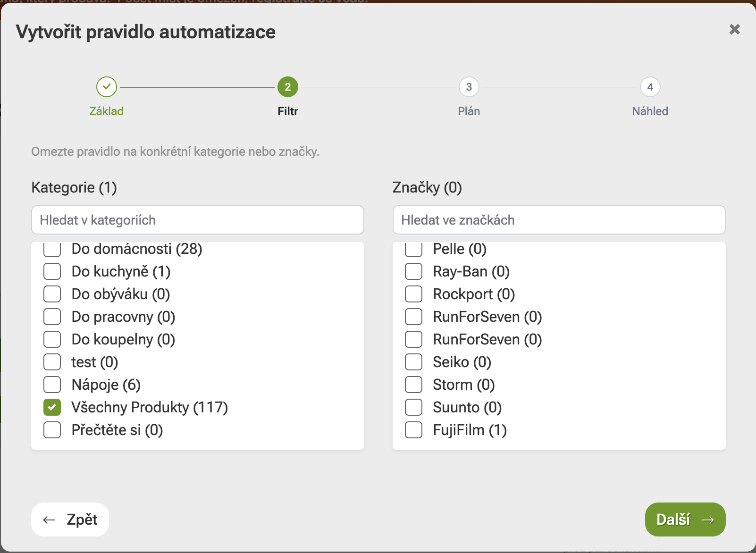
Task: Go back with the Zpět button
Action: (70, 519)
